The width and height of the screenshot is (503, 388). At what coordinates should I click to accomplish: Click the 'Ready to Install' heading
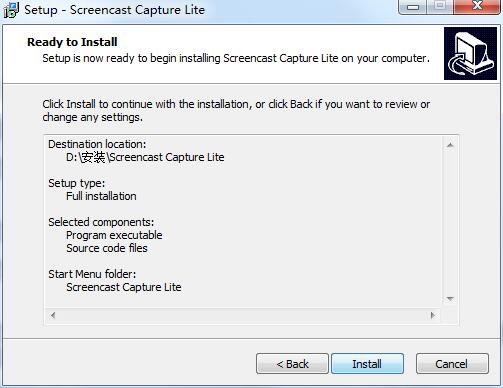tap(72, 42)
